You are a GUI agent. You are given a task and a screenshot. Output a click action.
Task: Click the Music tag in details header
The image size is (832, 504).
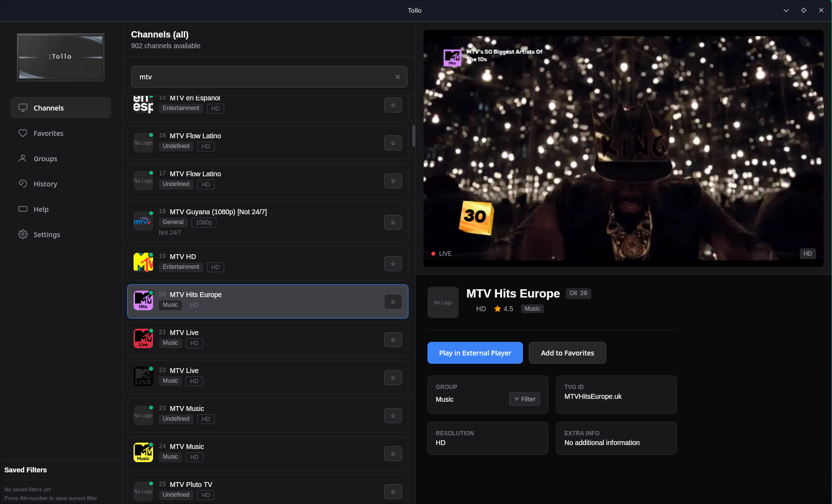coord(532,309)
